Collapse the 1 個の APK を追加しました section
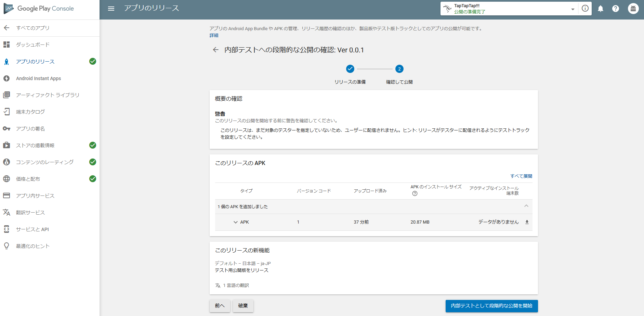The width and height of the screenshot is (644, 316). tap(526, 206)
